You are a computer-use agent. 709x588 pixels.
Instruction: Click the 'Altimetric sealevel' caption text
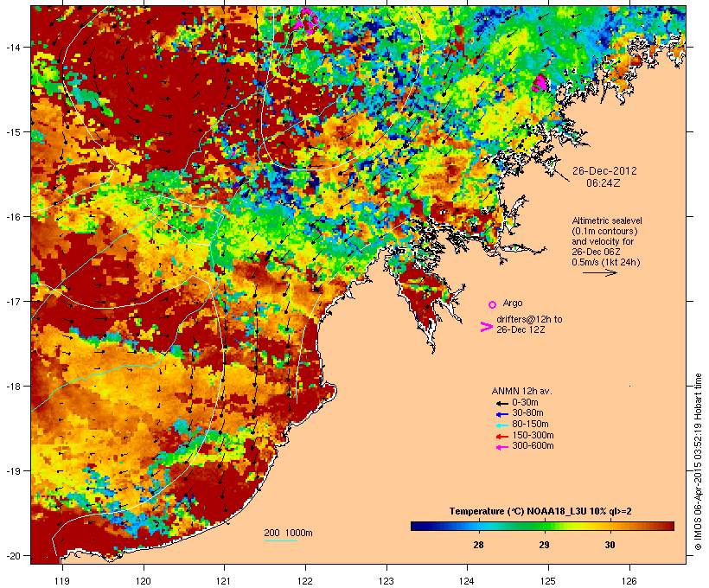607,220
